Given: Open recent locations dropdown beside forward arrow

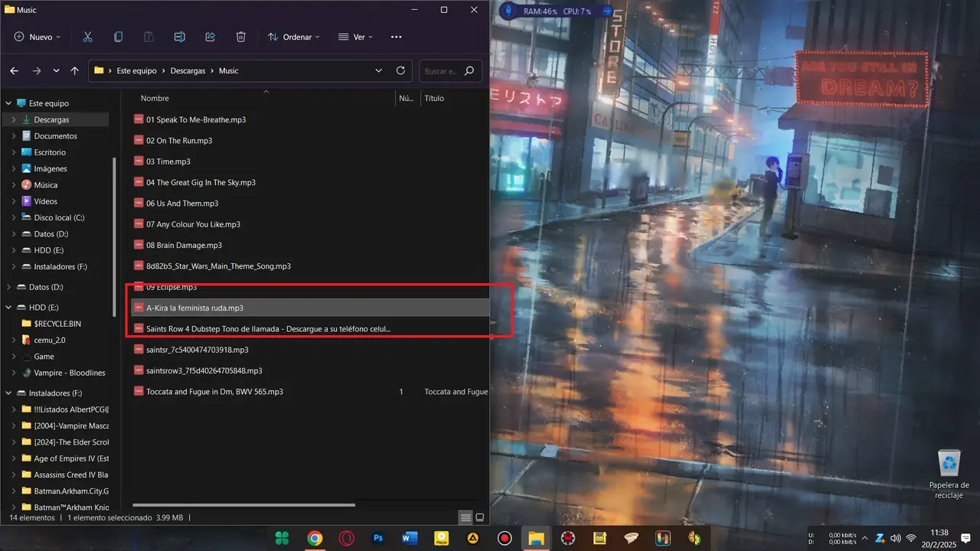Looking at the screenshot, I should pos(56,70).
